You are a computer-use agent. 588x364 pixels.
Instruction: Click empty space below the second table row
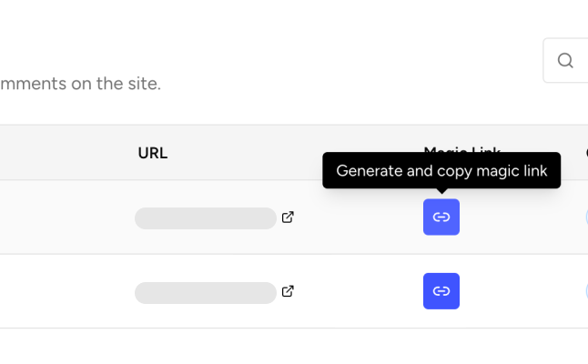click(x=273, y=346)
